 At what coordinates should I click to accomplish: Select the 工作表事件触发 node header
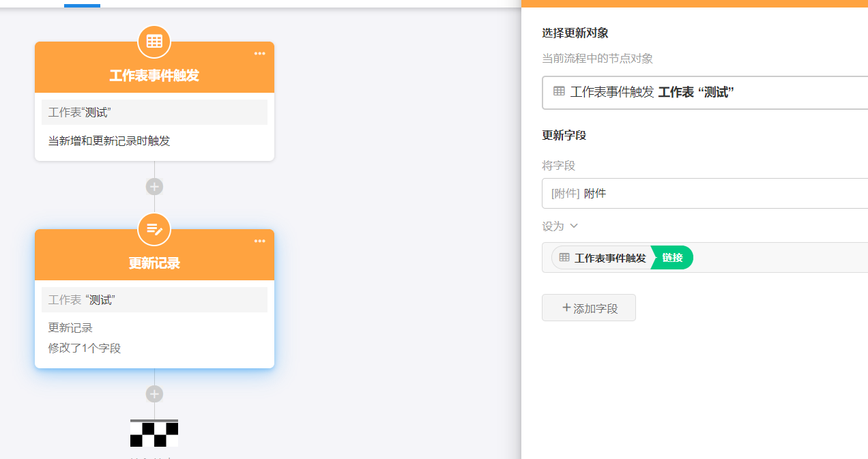coord(154,76)
